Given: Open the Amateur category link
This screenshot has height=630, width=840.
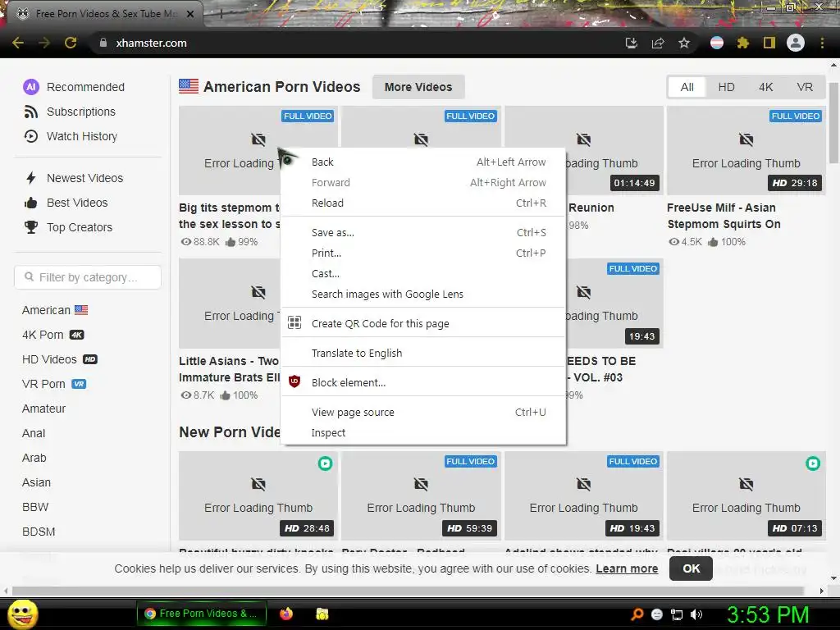Looking at the screenshot, I should click(x=43, y=409).
